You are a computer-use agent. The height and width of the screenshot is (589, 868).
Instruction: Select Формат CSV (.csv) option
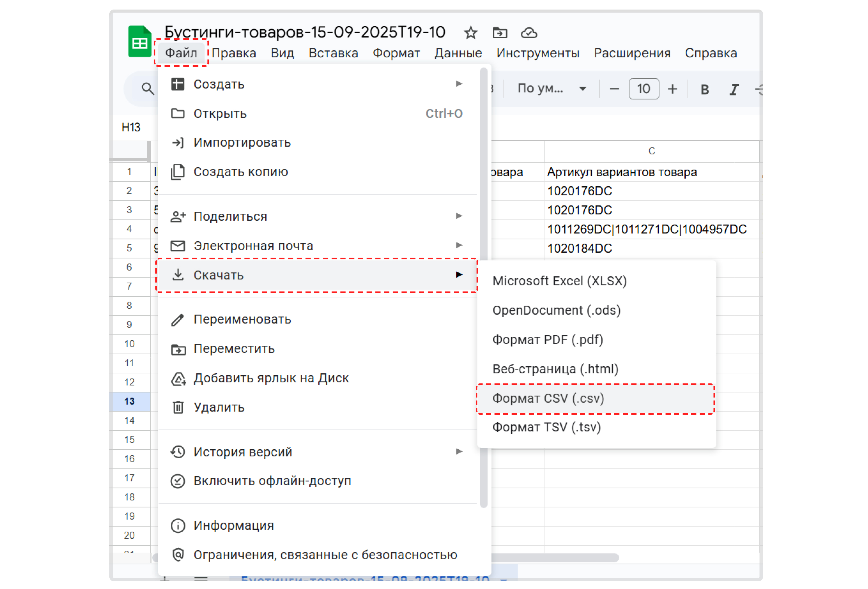(x=549, y=398)
